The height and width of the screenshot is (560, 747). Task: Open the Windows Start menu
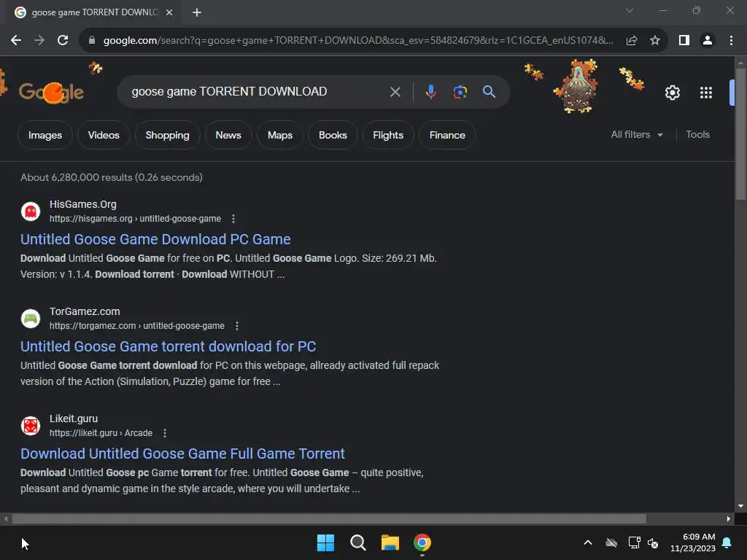pos(326,542)
